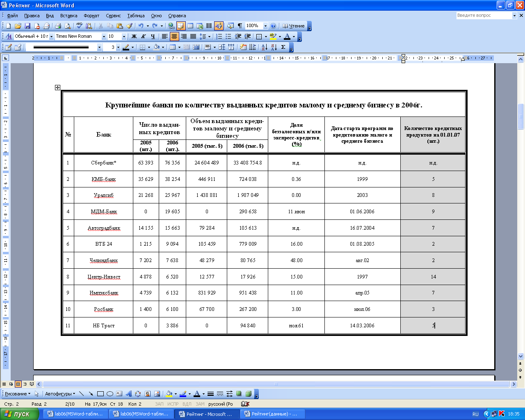
Task: Switch to Normal view using the leftmost view button
Action: pos(4,384)
